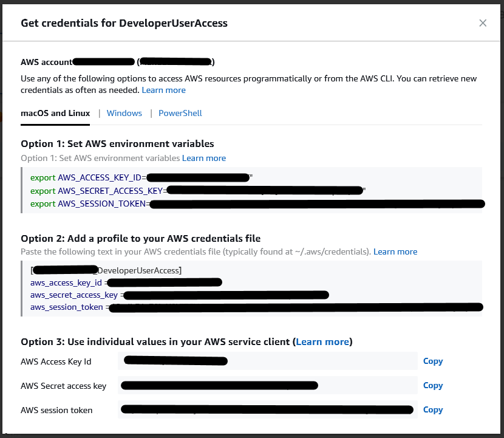This screenshot has width=504, height=438.
Task: Open Learn more link in Option 3 heading
Action: click(322, 341)
